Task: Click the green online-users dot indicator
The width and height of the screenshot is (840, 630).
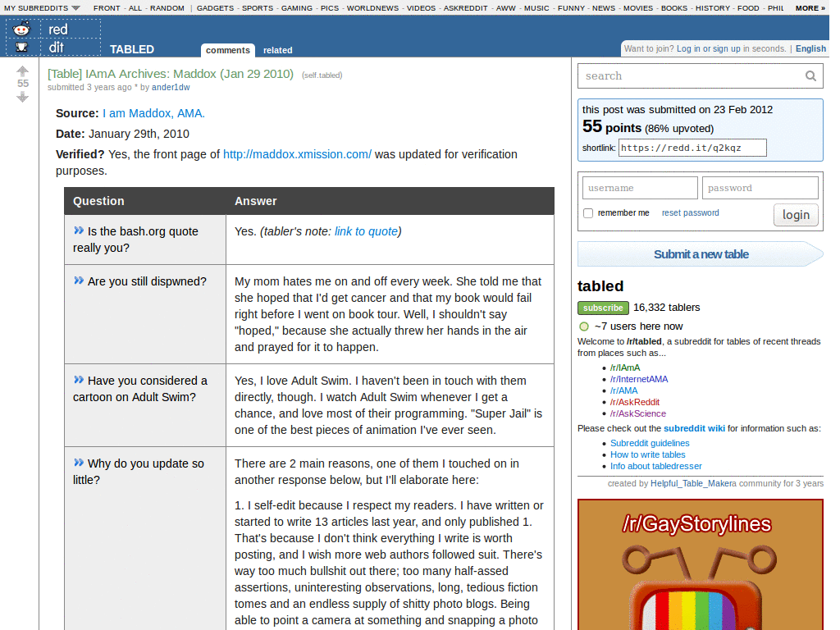Action: (585, 326)
